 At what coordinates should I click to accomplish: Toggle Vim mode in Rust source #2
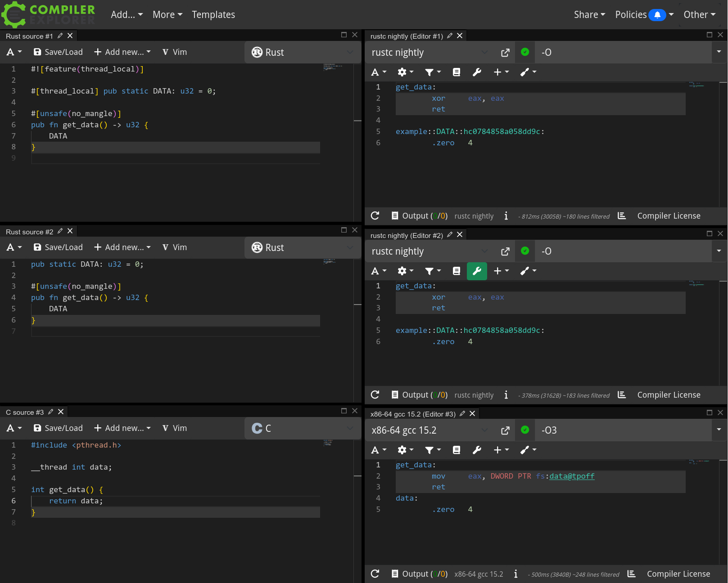[x=175, y=247]
